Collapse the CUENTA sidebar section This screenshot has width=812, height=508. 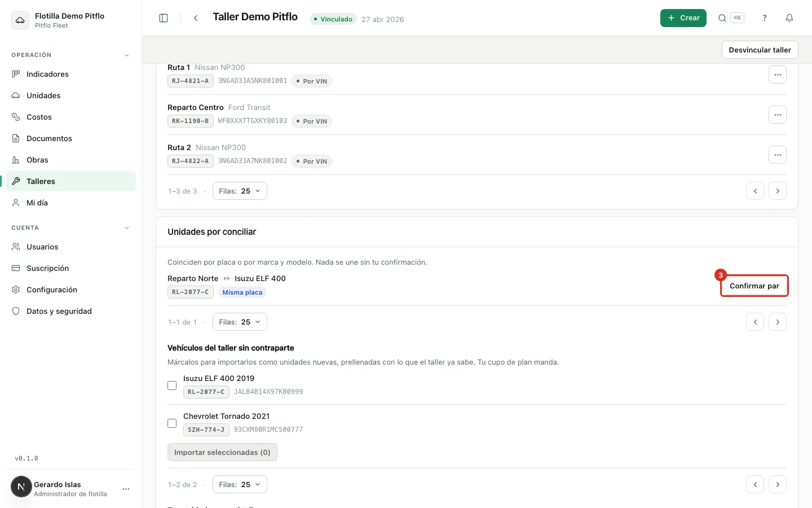pyautogui.click(x=127, y=228)
